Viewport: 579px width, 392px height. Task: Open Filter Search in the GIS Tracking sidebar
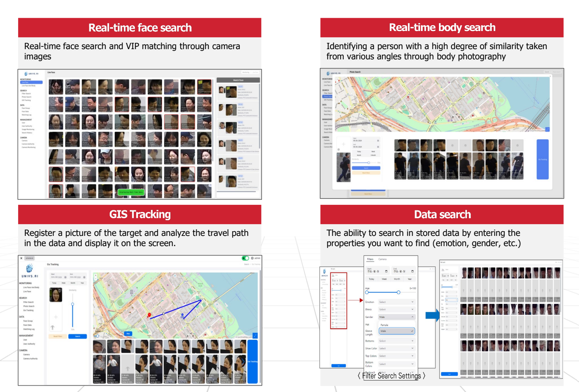coord(28,302)
